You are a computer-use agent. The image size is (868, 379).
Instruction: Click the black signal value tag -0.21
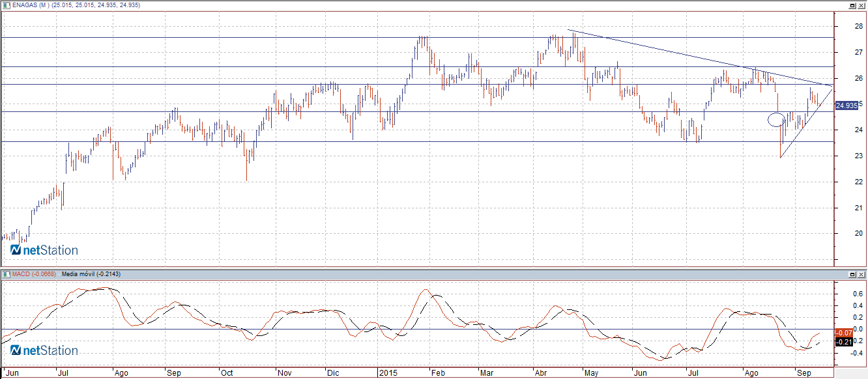pyautogui.click(x=844, y=342)
